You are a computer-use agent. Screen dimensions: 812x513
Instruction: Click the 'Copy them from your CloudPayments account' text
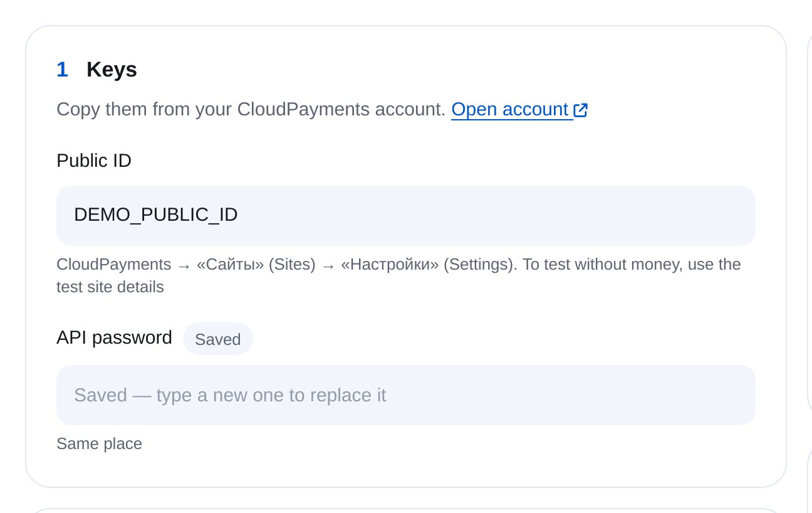(251, 110)
